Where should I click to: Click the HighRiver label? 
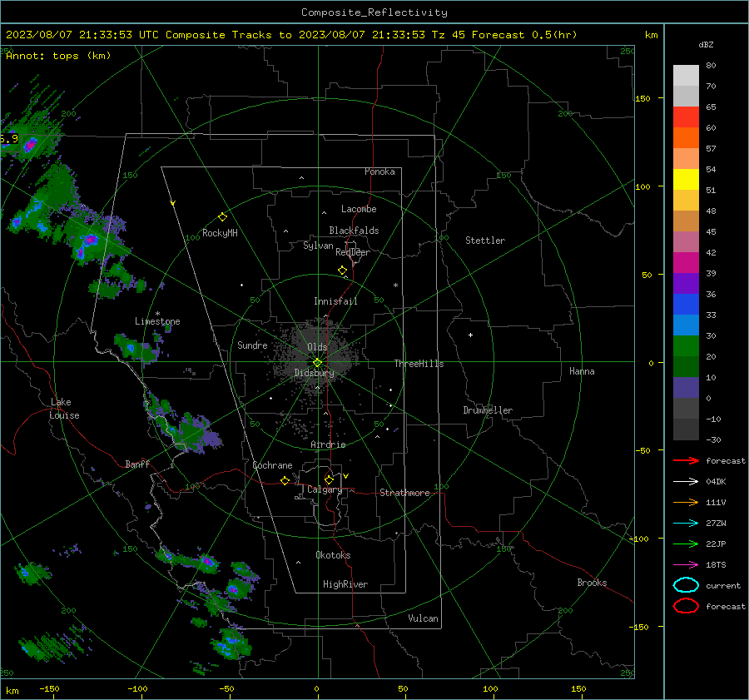pos(345,584)
